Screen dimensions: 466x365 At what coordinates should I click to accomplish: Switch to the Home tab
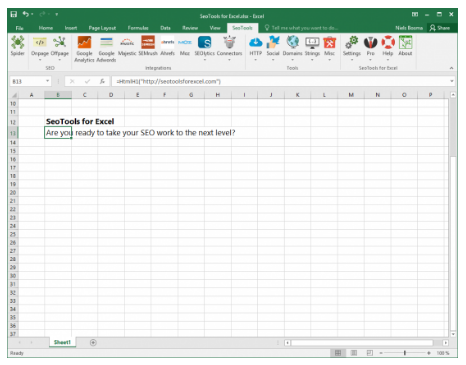coord(46,28)
